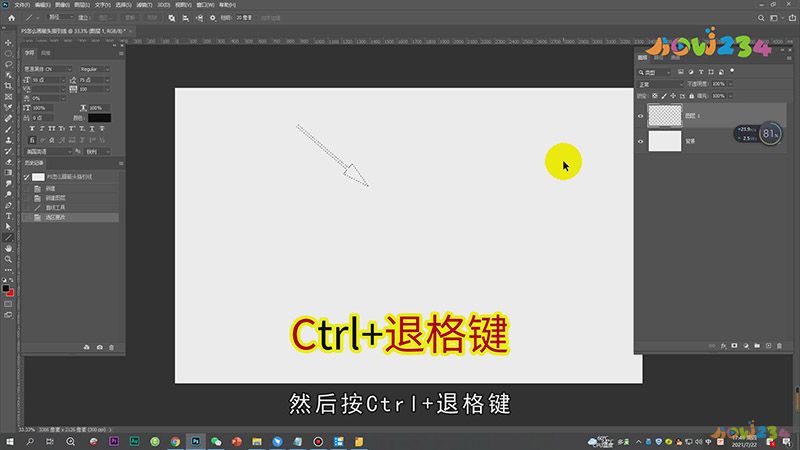This screenshot has width=800, height=450.
Task: Select the Frame tool
Action: point(8,96)
